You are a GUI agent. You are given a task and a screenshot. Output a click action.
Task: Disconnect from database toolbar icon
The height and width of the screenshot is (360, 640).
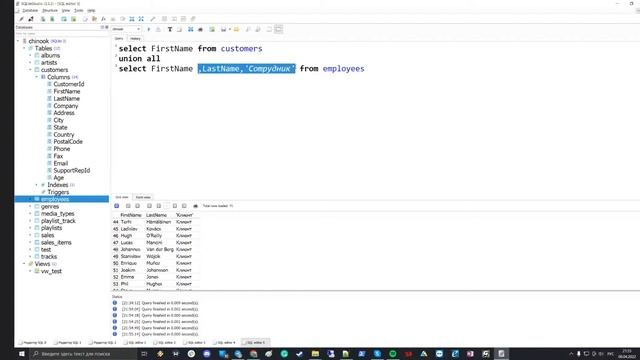click(31, 19)
